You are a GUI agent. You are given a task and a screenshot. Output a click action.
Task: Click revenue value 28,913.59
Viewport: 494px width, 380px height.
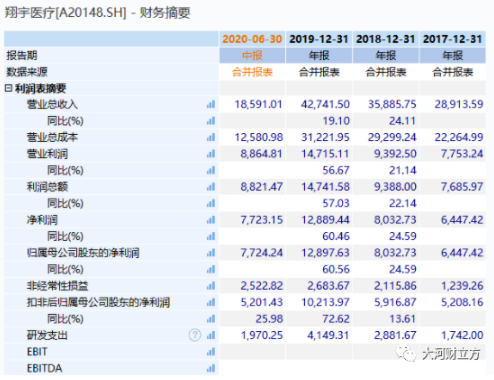pyautogui.click(x=459, y=104)
